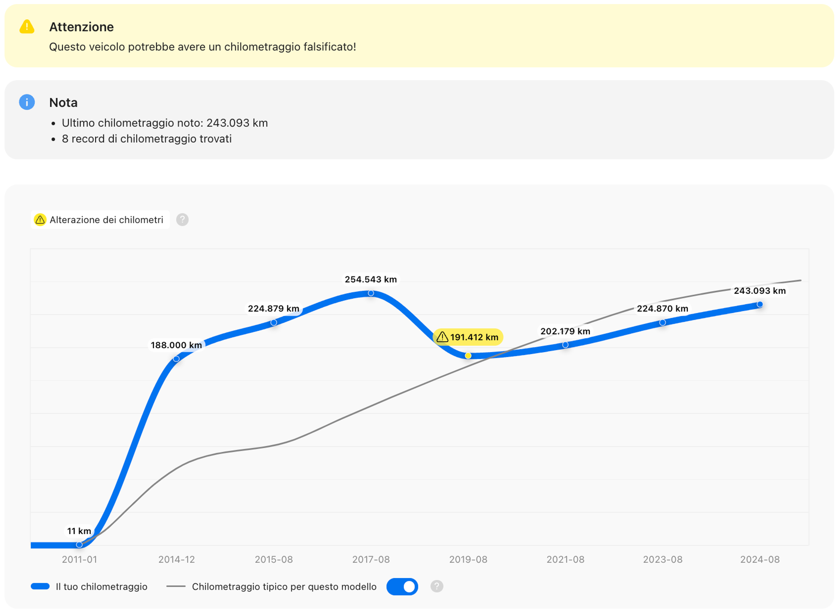
Task: Click the 2019-08 axis label
Action: point(468,560)
